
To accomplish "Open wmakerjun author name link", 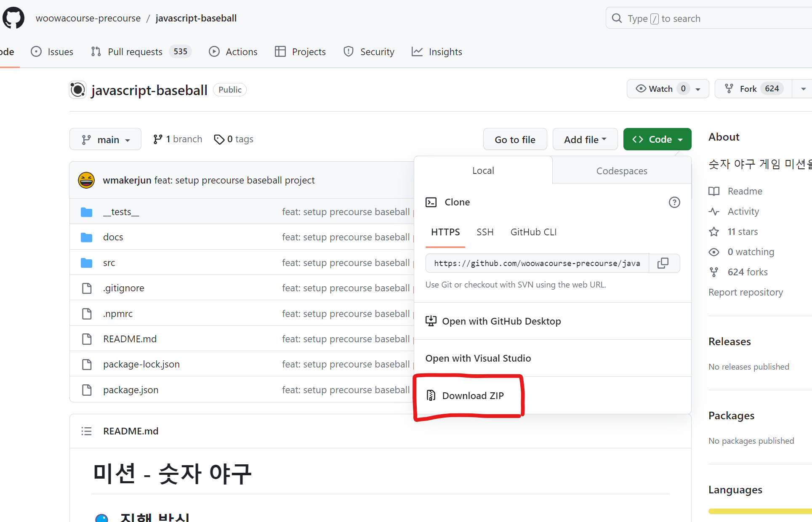I will click(x=127, y=180).
